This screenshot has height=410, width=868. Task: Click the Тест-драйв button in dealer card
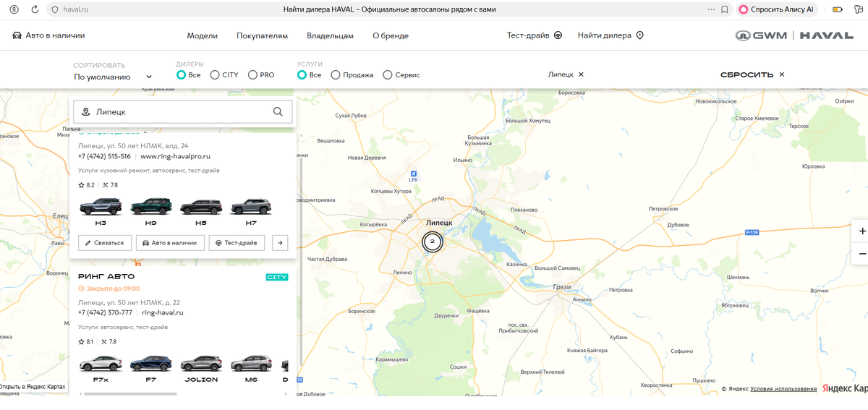[x=237, y=243]
